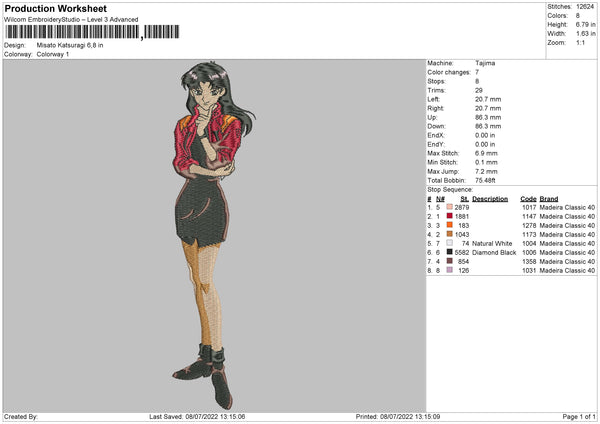
Task: Click the Diamond Black color swatch
Action: coord(450,252)
